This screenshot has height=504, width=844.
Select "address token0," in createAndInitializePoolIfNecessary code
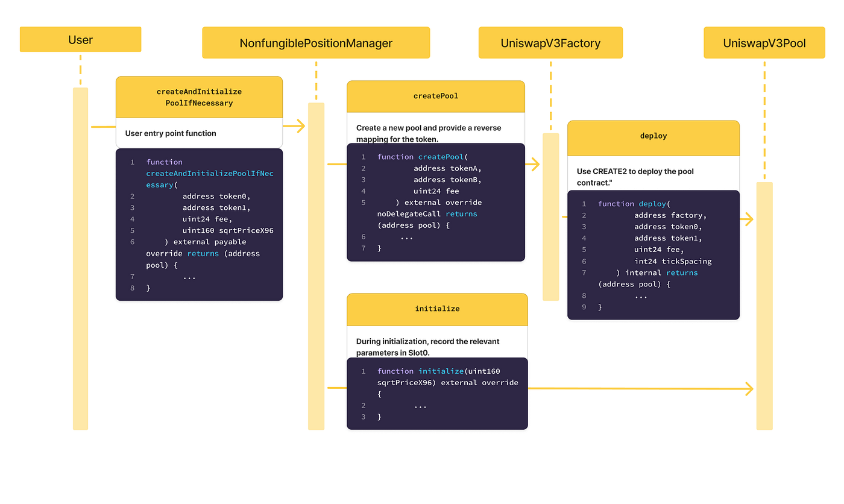tap(216, 197)
